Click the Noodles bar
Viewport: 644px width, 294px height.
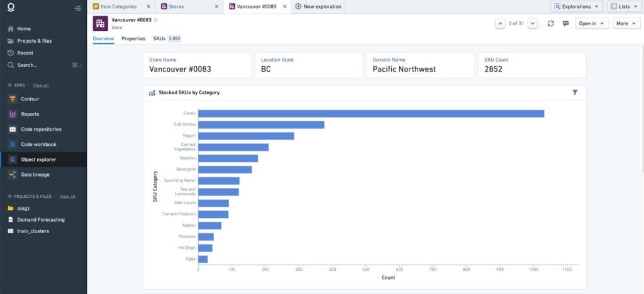pos(228,158)
